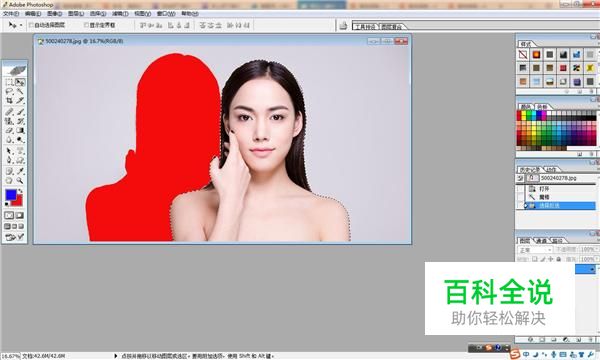Apply the 'No Style' swatch in Styles panel
The height and width of the screenshot is (360, 600).
[523, 55]
